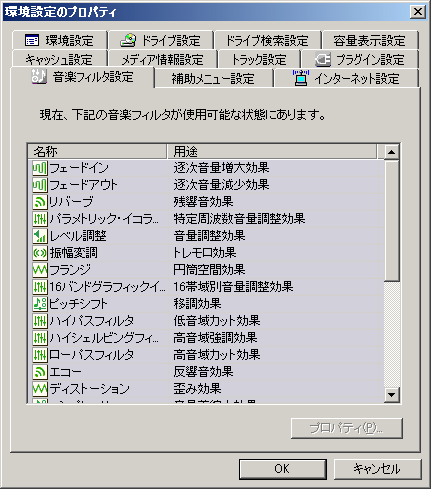Click the ピッチシフト filter icon
Image resolution: width=431 pixels, height=489 pixels.
tap(40, 304)
